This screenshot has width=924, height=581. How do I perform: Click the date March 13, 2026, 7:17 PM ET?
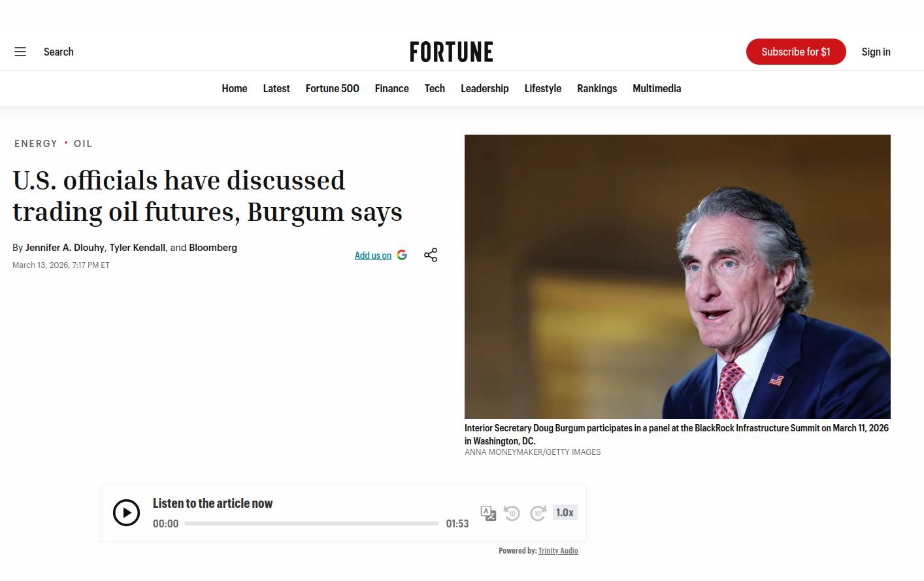tap(61, 265)
